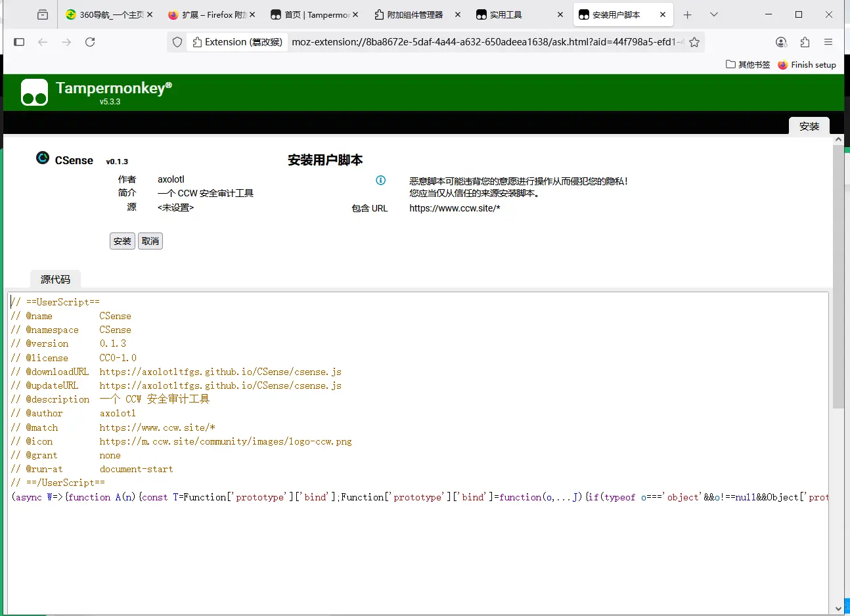Click the page scrollbar up arrow

click(838, 139)
